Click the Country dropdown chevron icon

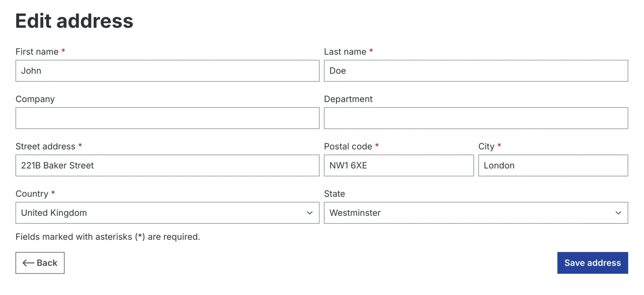(309, 213)
